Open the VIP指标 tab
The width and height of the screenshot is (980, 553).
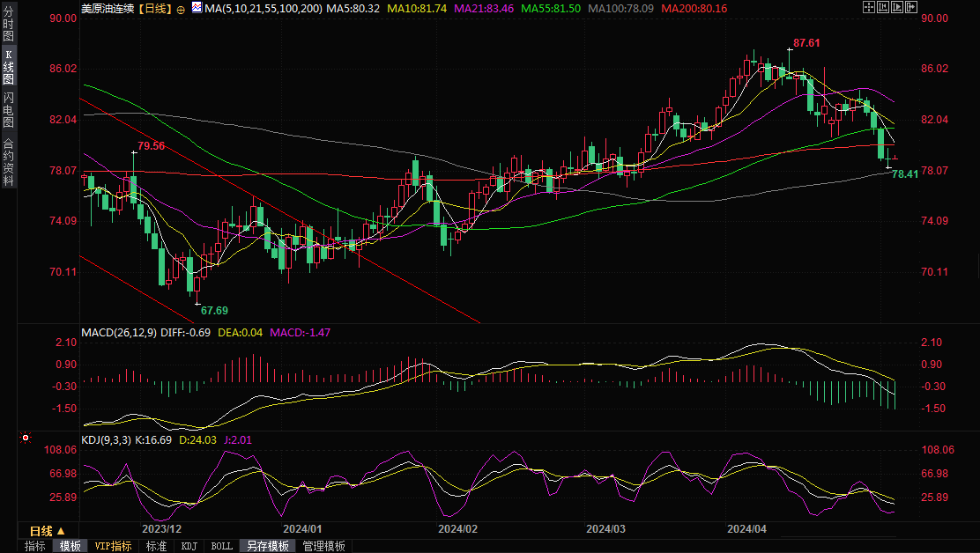click(x=114, y=546)
